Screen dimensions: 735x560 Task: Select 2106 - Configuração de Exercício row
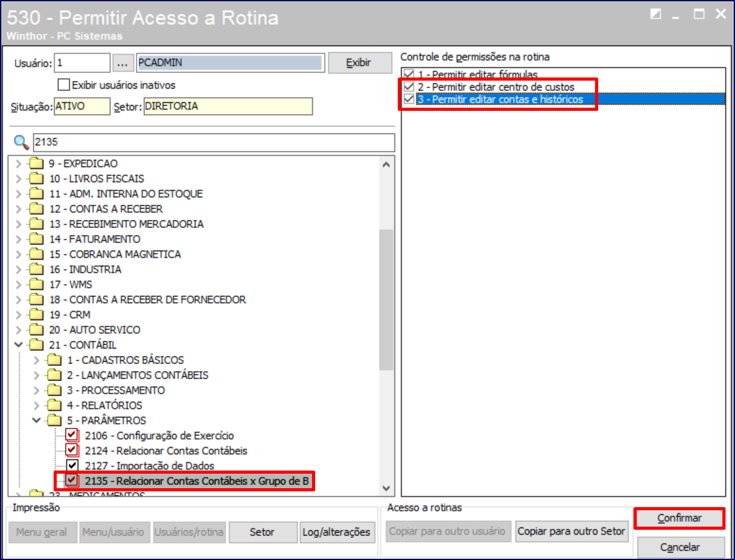159,436
